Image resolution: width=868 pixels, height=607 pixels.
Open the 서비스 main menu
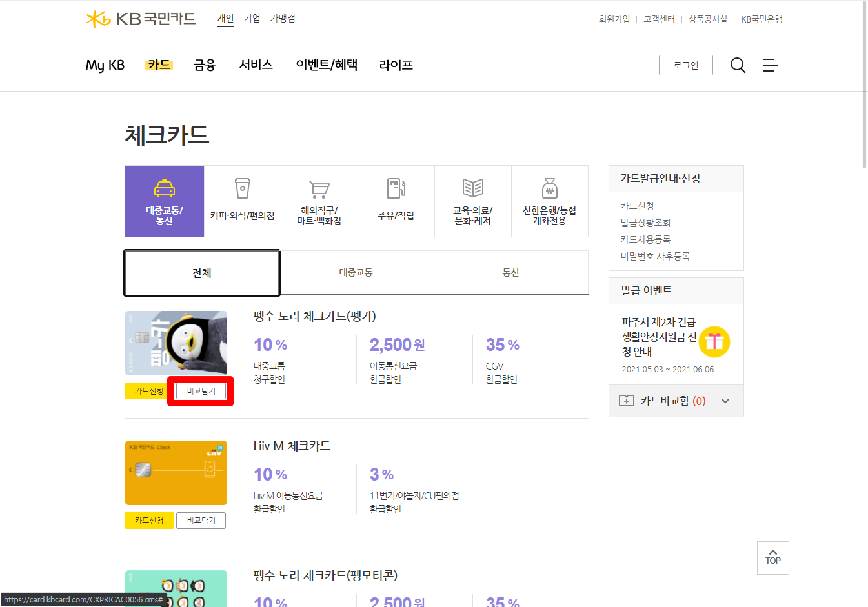pyautogui.click(x=256, y=65)
